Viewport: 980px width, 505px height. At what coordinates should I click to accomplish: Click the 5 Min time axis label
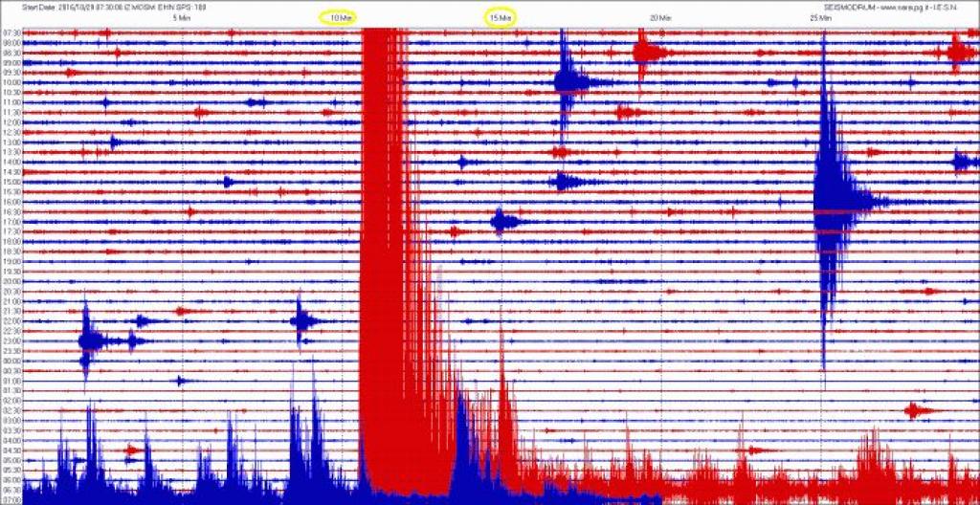179,18
